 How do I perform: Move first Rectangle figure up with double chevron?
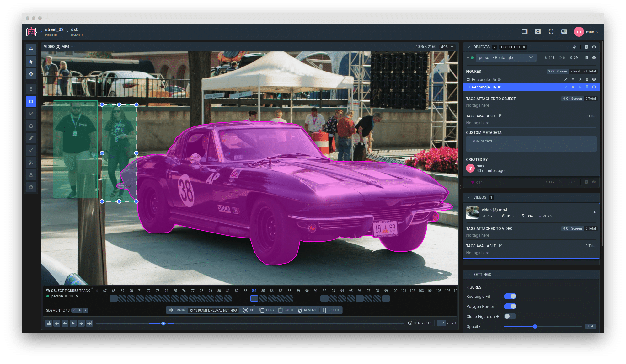click(x=580, y=79)
